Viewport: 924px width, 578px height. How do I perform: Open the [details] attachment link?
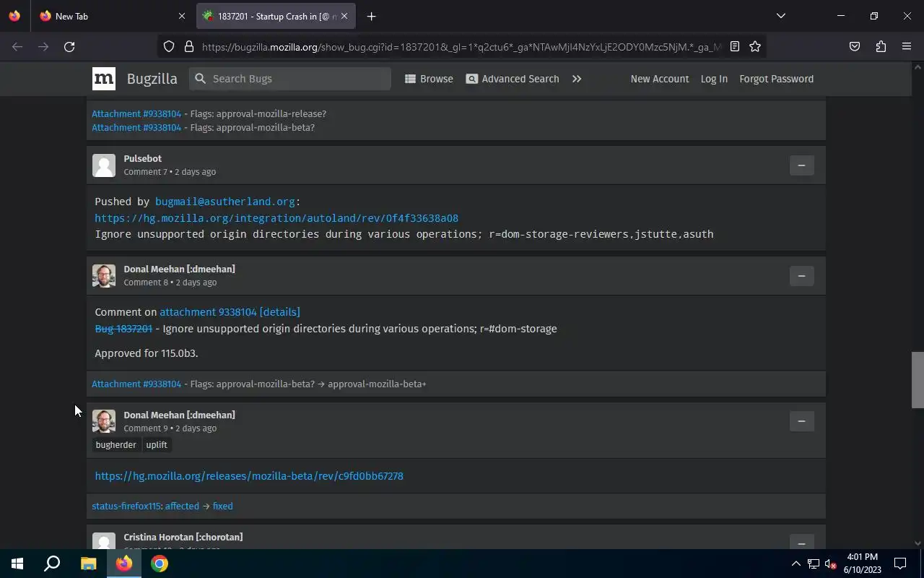coord(279,312)
